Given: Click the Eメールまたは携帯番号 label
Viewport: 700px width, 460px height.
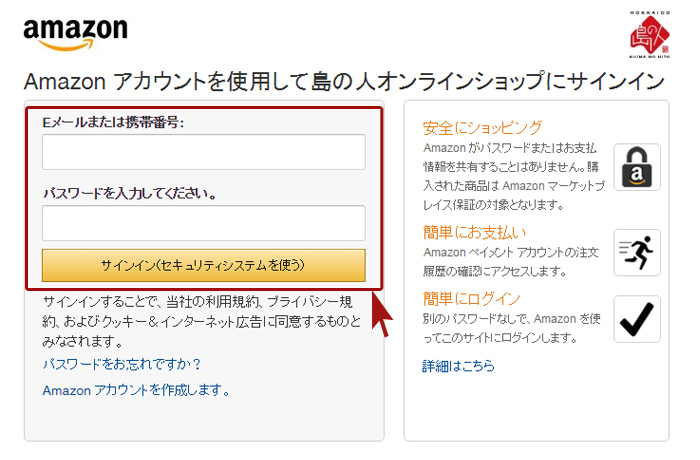Looking at the screenshot, I should click(x=113, y=122).
